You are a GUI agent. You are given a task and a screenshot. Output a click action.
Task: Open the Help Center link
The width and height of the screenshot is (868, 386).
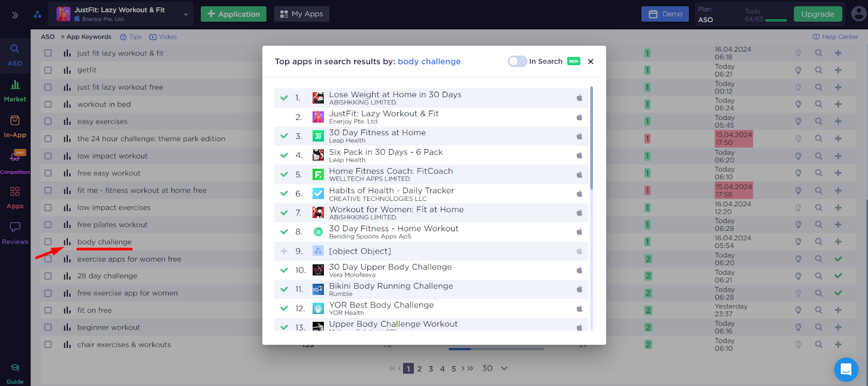click(835, 37)
